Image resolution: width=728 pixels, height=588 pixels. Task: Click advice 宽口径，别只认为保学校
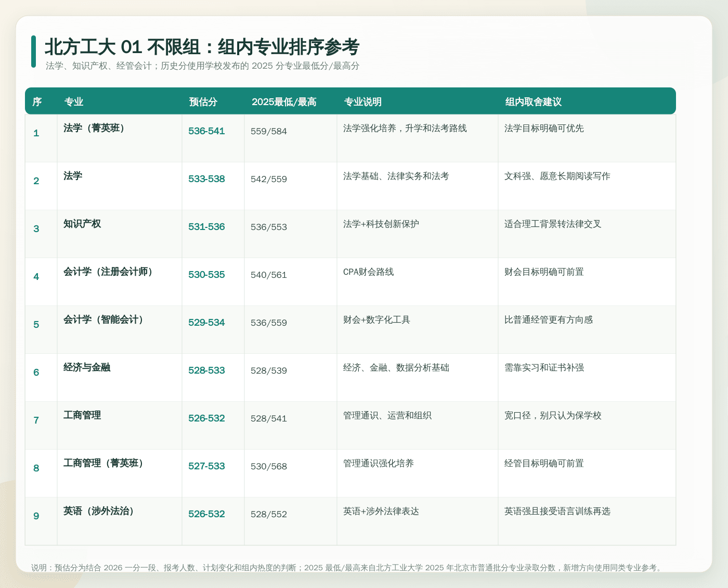[553, 415]
